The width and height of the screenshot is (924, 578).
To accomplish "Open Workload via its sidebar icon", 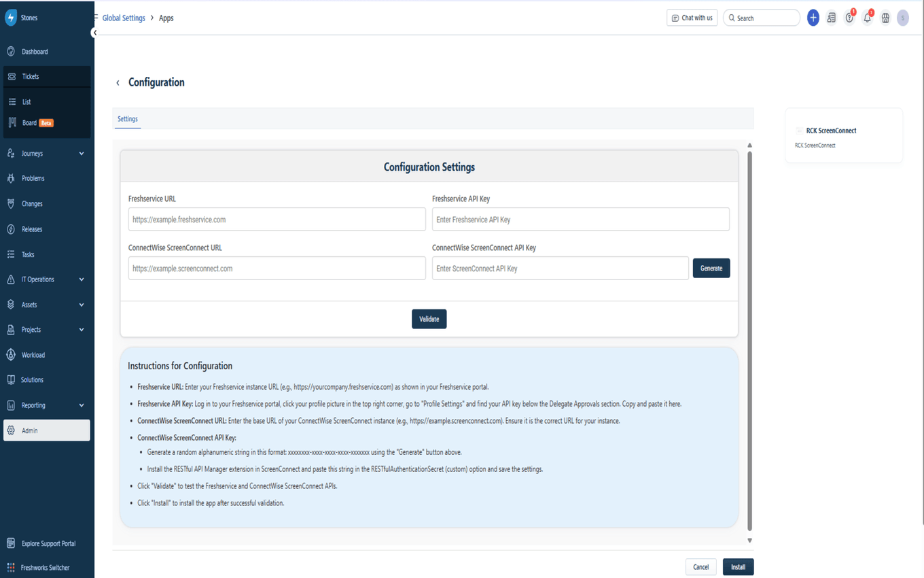I will (11, 355).
